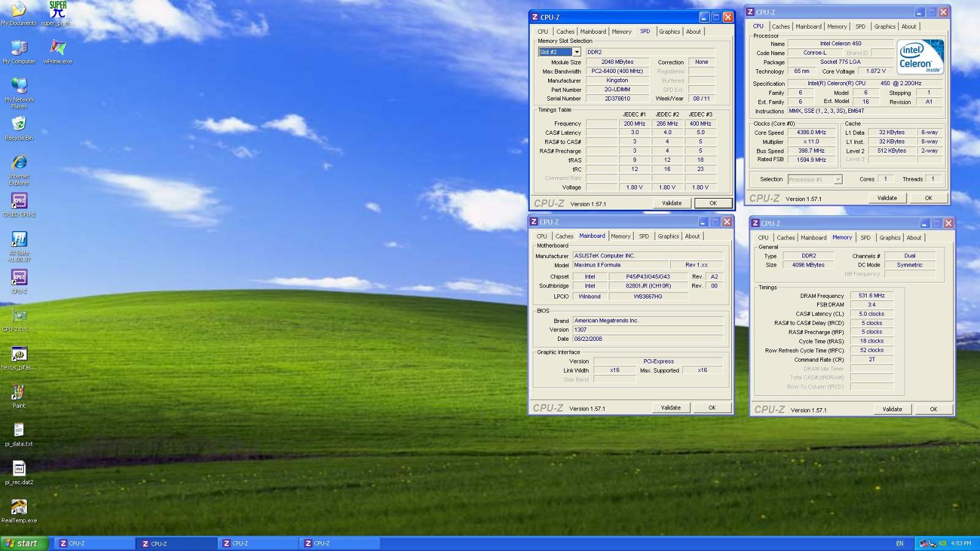Click American Megatrends Inc. brand field
This screenshot has height=551, width=980.
pyautogui.click(x=648, y=321)
